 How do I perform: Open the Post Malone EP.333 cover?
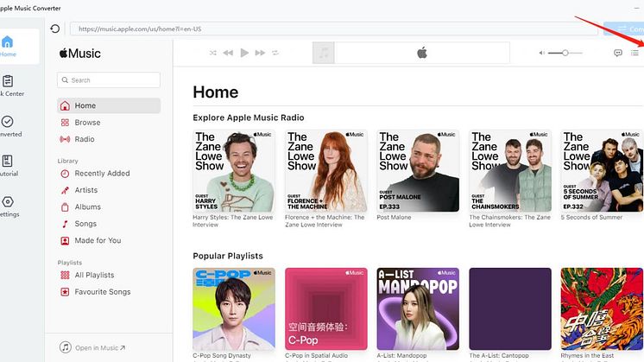click(x=418, y=171)
